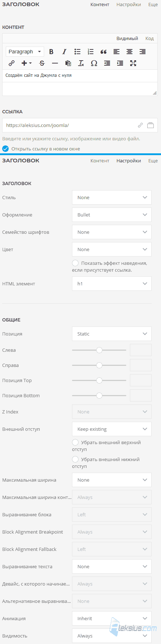Viewport: 161px width, 644px height.
Task: Open Еще tab in top panel
Action: pyautogui.click(x=153, y=5)
